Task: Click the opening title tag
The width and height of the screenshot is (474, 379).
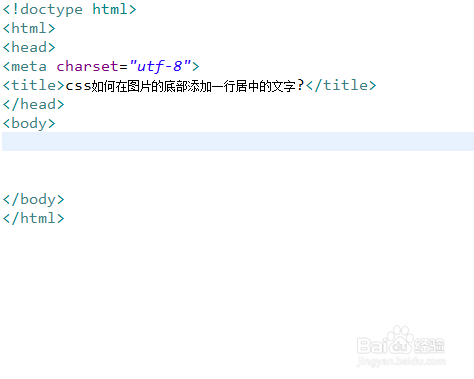Action: click(33, 85)
